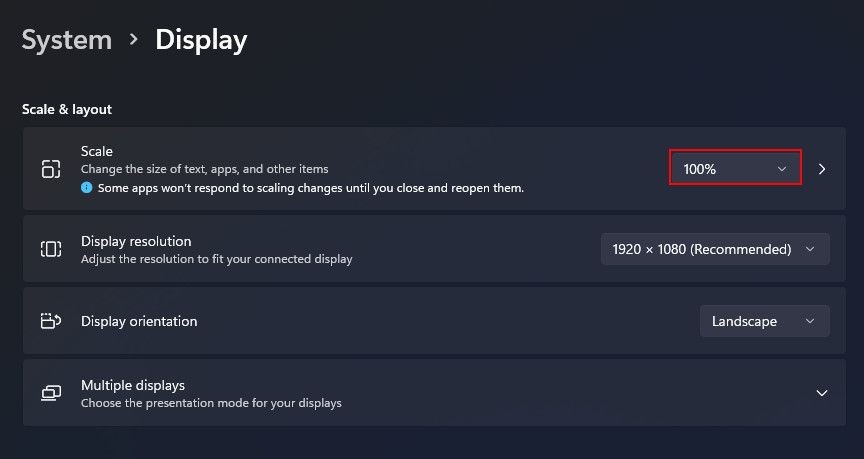Click the Display resolution label text

(136, 241)
